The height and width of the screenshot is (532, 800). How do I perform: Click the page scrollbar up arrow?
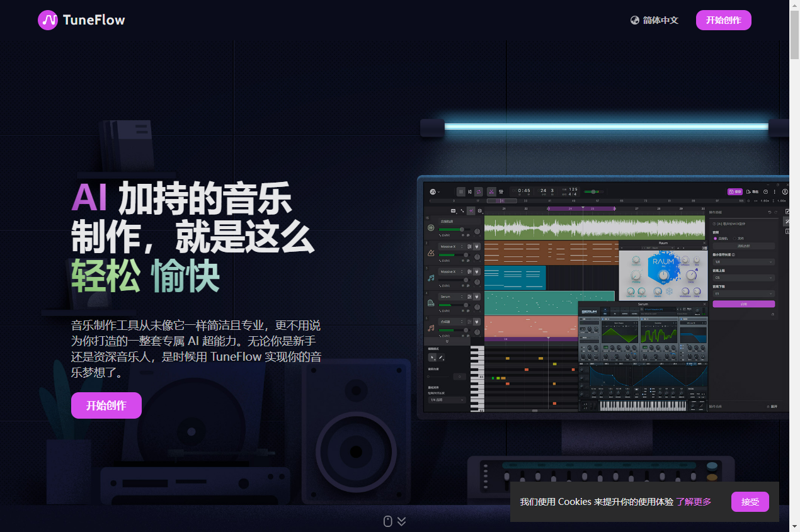pos(794,5)
